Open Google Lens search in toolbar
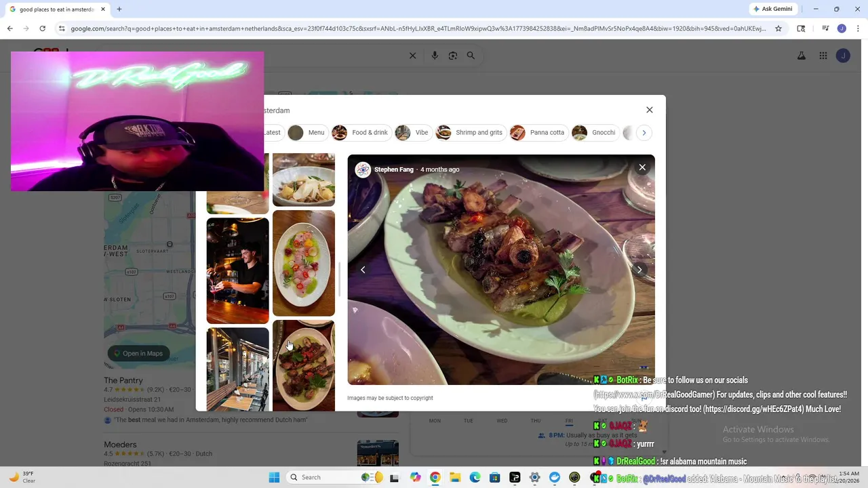 [x=801, y=28]
